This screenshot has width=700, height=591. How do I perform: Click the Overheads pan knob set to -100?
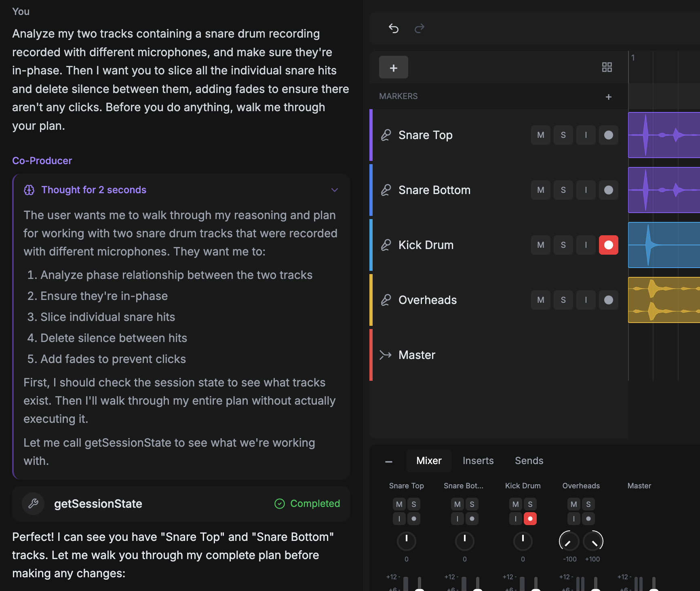click(x=569, y=541)
